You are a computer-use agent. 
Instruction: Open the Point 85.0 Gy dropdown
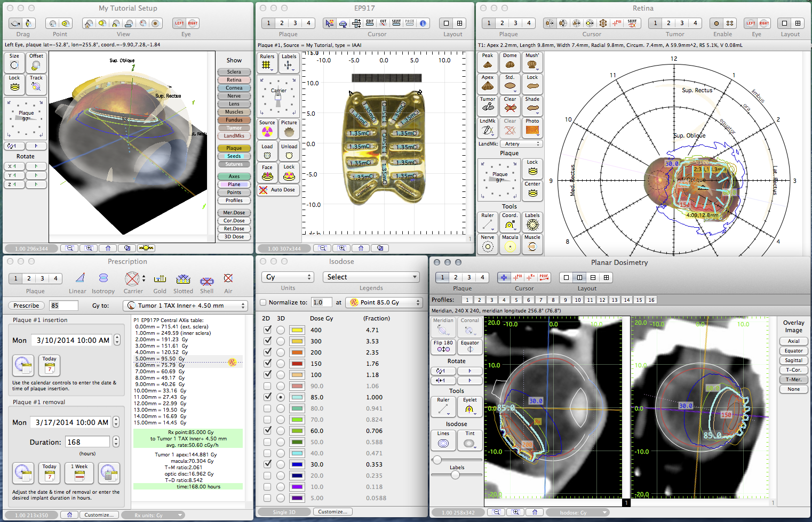384,302
